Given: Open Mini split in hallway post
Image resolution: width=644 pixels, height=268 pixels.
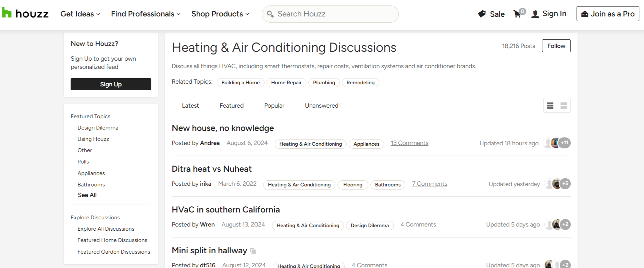Looking at the screenshot, I should (209, 251).
